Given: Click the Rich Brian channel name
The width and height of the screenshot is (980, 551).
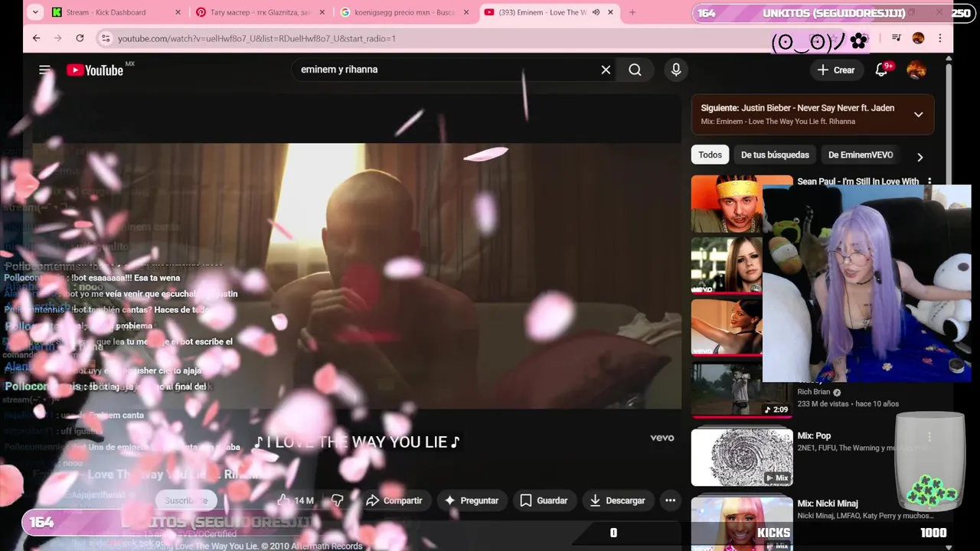Looking at the screenshot, I should 813,392.
